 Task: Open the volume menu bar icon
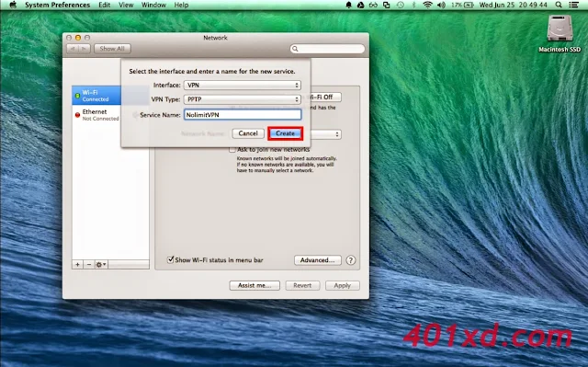tap(441, 5)
